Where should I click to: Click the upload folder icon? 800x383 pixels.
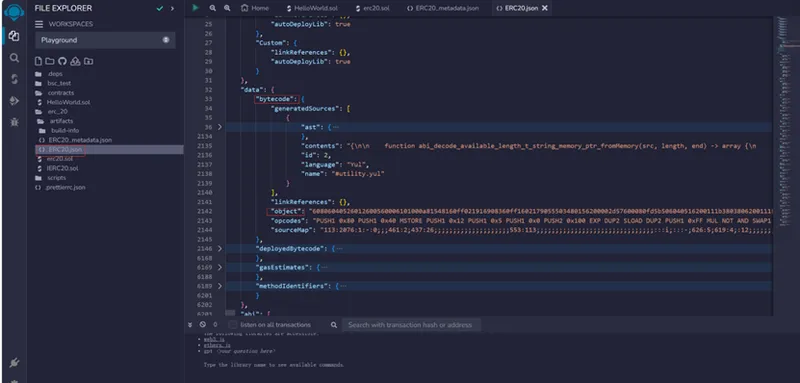(88, 61)
